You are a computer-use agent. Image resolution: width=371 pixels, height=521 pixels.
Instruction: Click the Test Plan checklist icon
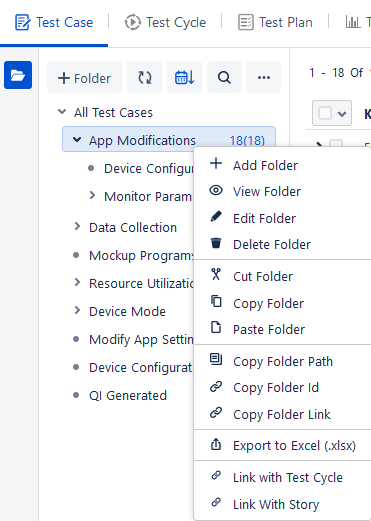(x=246, y=23)
